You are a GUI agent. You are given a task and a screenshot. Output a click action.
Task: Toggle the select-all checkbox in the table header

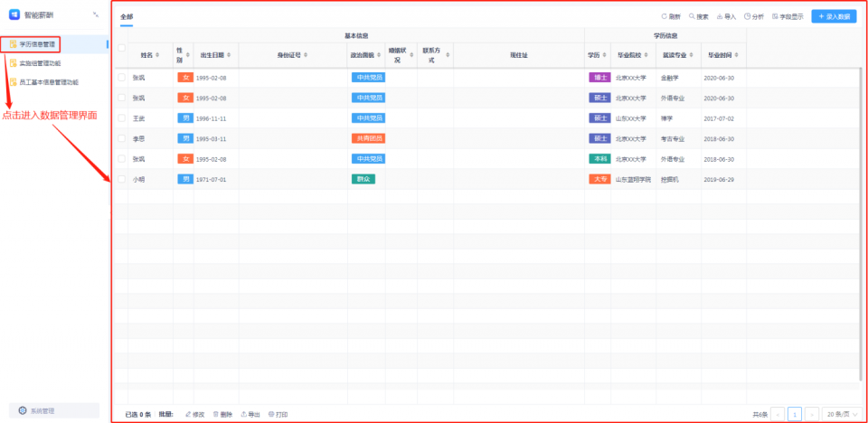(121, 48)
